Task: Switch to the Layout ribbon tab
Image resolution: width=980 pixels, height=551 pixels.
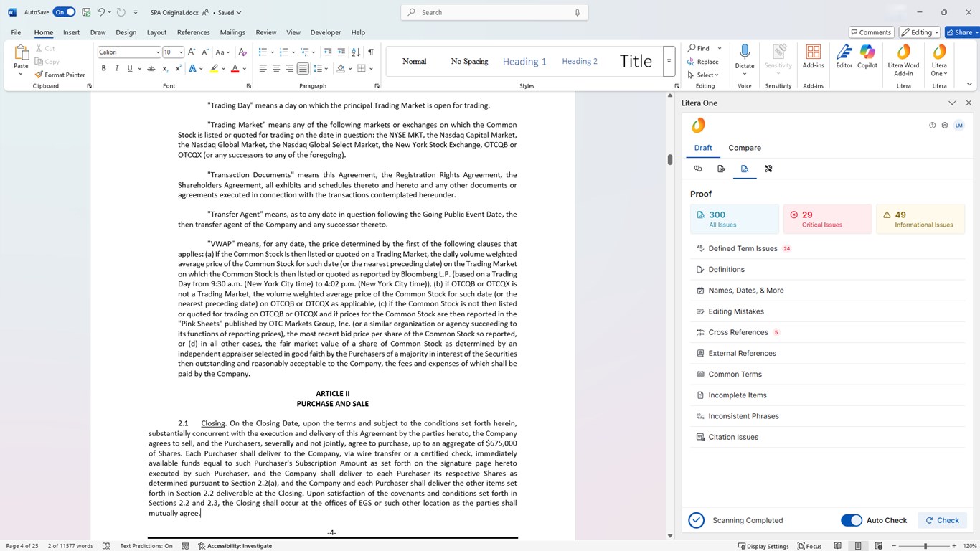Action: [x=156, y=32]
